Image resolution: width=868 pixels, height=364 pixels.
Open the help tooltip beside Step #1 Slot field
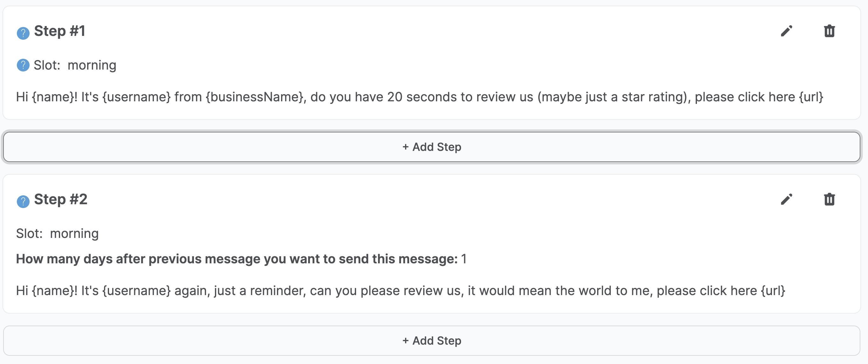pyautogui.click(x=23, y=65)
